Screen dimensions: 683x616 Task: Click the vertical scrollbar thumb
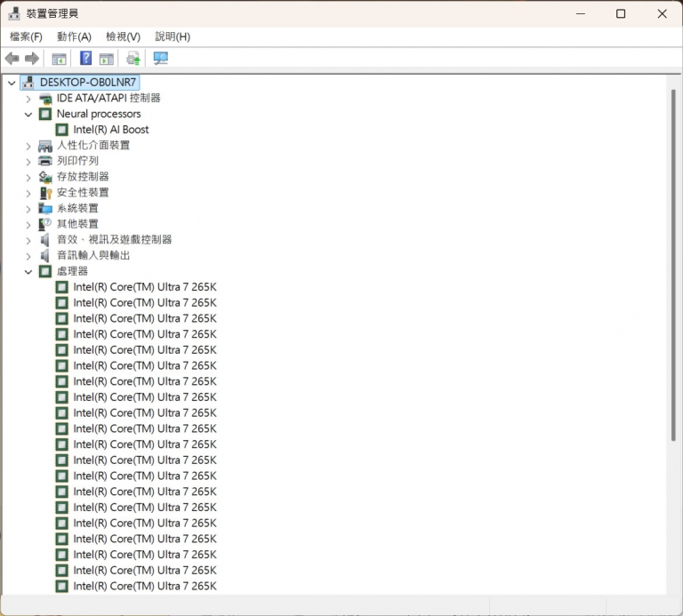click(673, 266)
